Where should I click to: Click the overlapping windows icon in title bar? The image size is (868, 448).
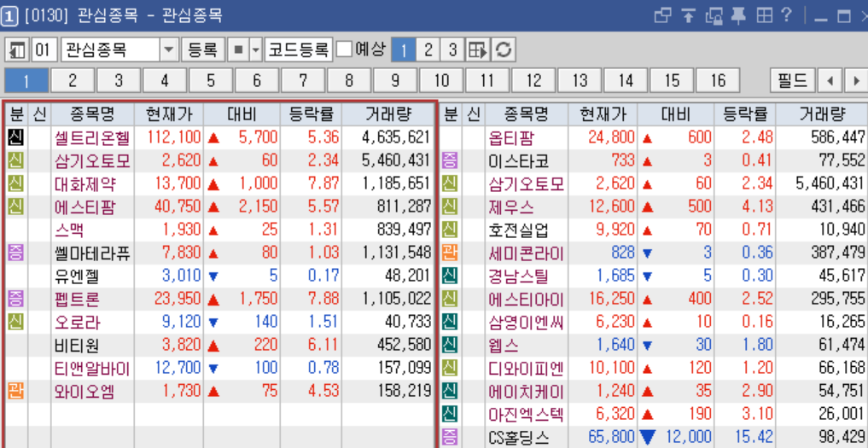(x=662, y=16)
